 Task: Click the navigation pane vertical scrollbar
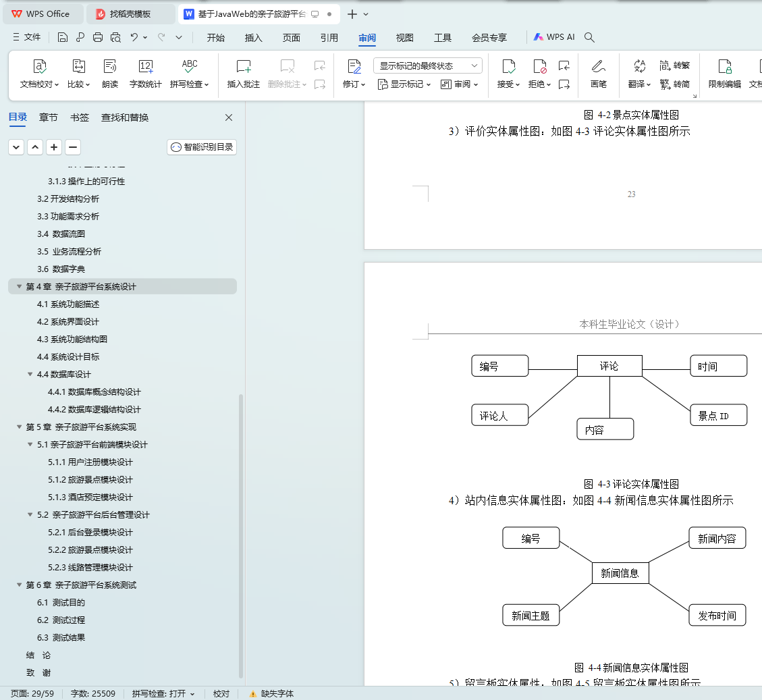click(240, 535)
